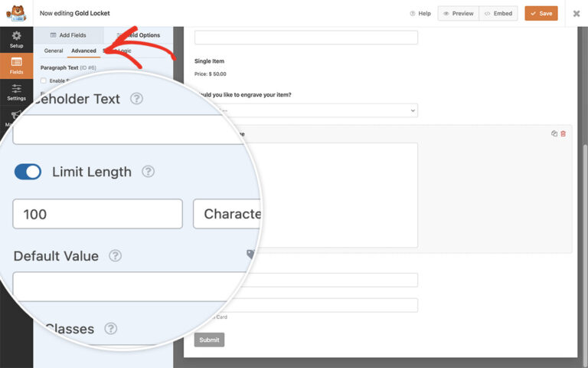Open smart tags for Default Value
The height and width of the screenshot is (368, 588).
click(x=250, y=255)
